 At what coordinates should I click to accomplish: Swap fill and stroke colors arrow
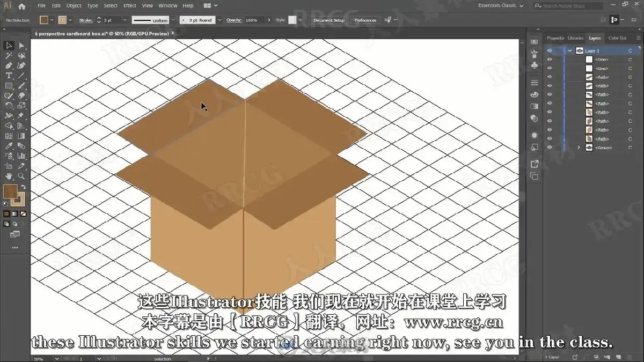click(23, 187)
